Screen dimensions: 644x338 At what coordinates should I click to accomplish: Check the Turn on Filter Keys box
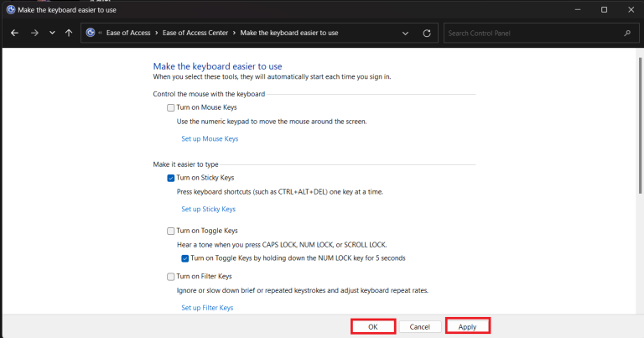click(x=171, y=277)
